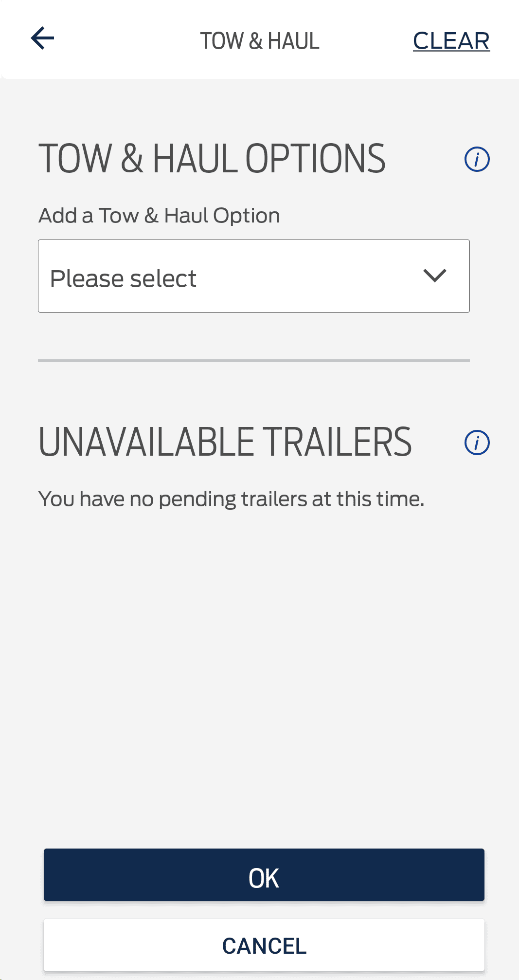Click the CANCEL button

[x=264, y=945]
